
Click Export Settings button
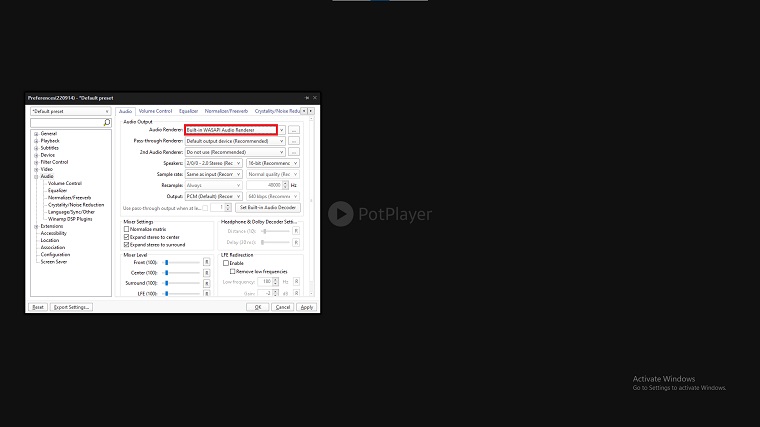[x=71, y=307]
